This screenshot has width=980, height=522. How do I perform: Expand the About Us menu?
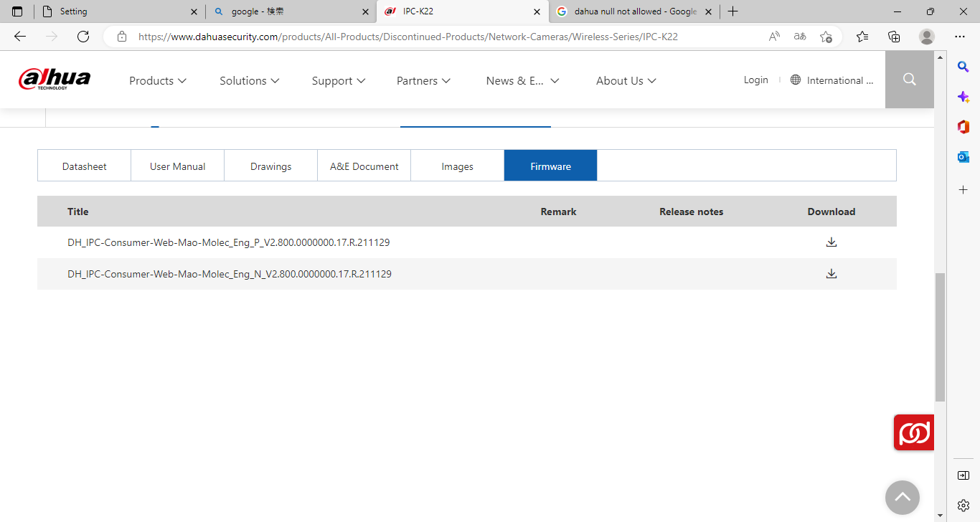(626, 81)
